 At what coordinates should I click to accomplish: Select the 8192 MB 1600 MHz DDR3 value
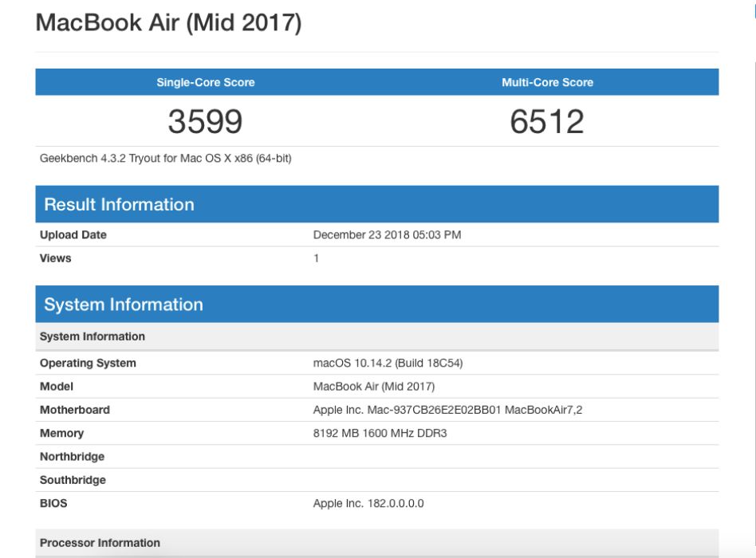380,433
